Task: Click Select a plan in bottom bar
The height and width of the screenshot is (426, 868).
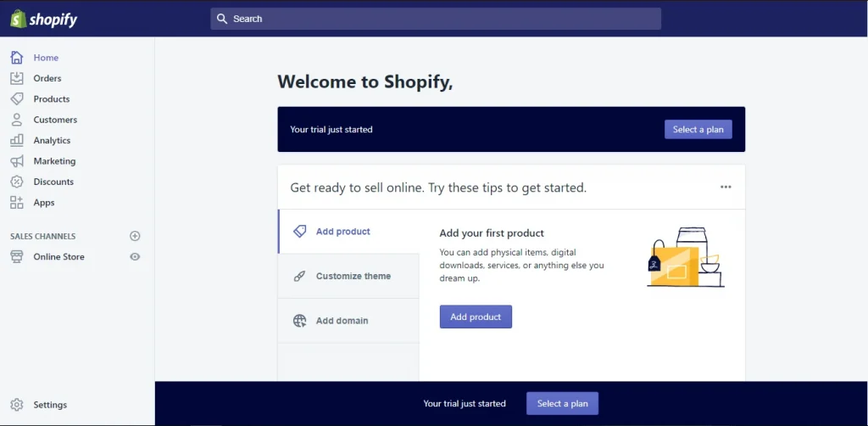Action: pos(562,403)
